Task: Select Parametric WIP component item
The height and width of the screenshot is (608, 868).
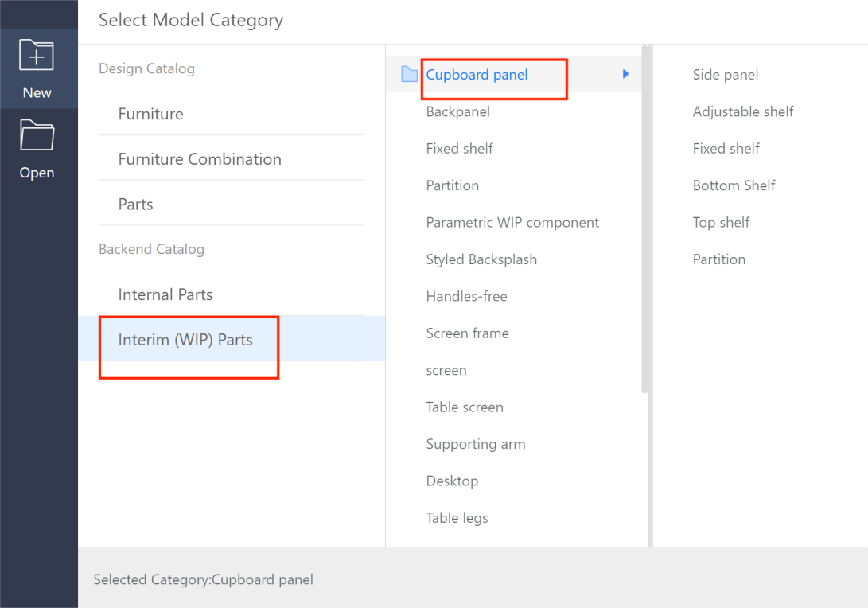Action: [x=512, y=223]
